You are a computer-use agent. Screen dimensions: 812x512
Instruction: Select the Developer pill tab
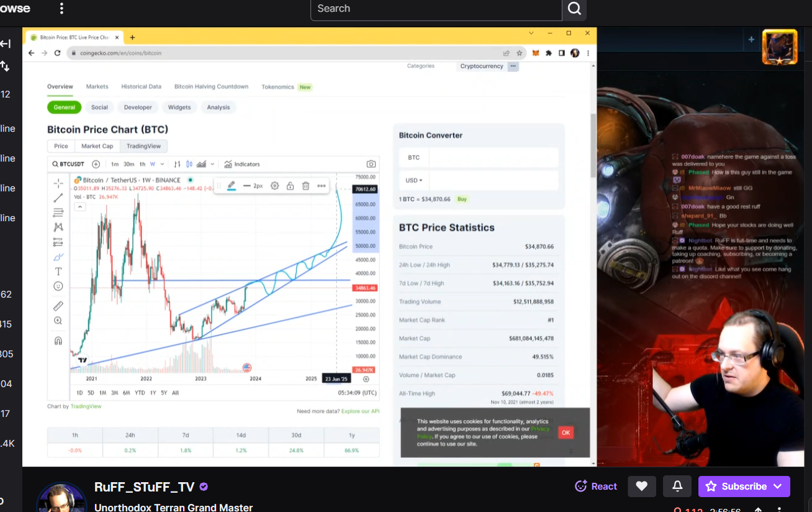[x=138, y=107]
